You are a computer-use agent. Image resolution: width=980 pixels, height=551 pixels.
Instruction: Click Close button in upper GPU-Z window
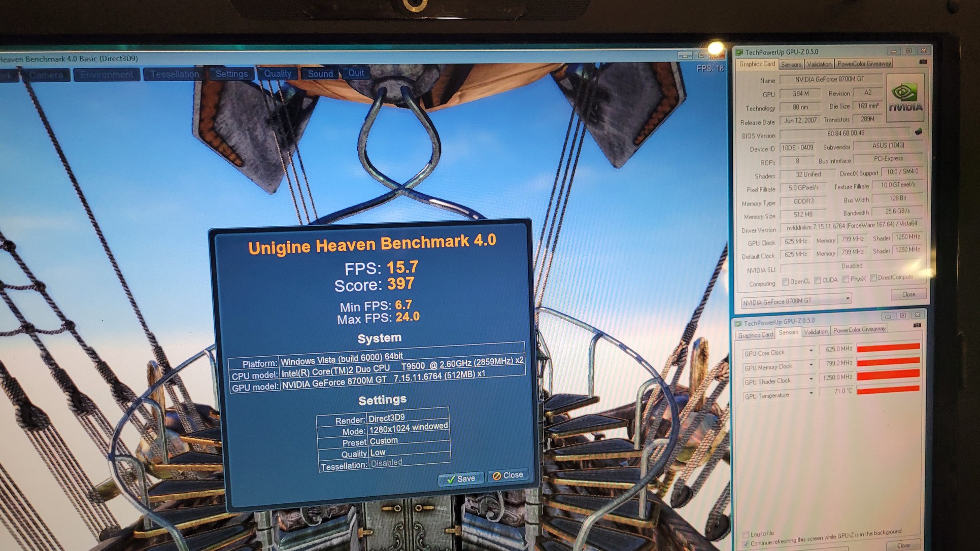[908, 294]
